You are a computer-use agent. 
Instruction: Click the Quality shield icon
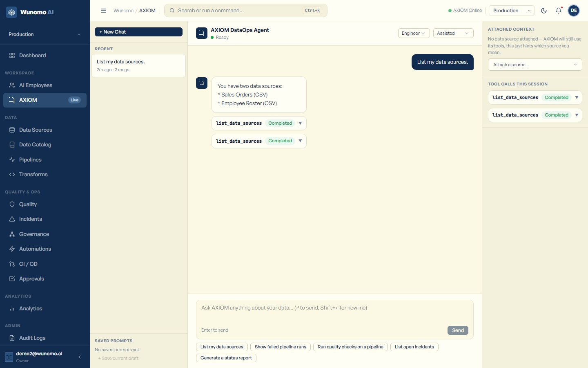point(12,204)
